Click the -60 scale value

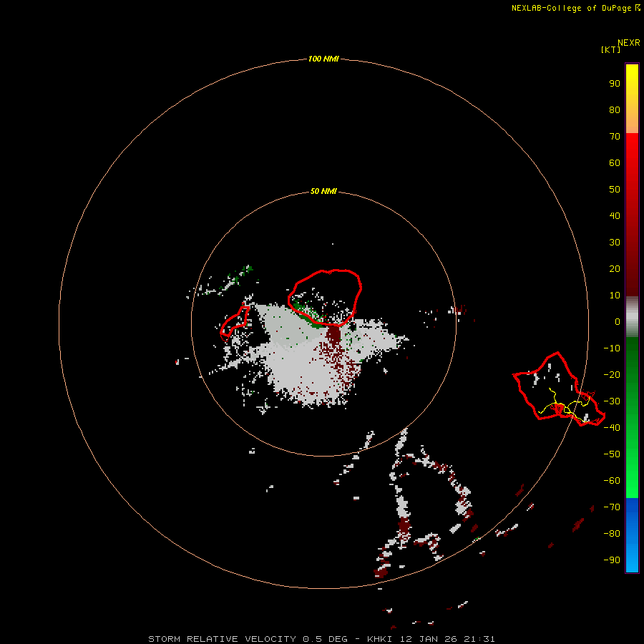click(x=612, y=481)
